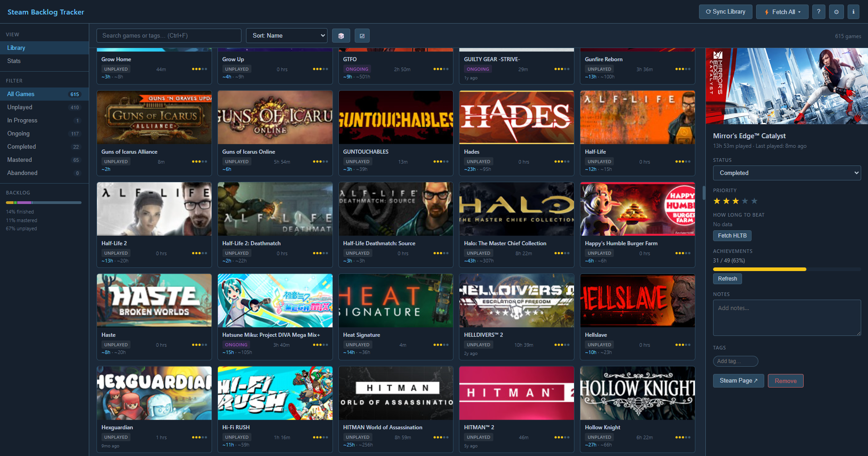This screenshot has height=456, width=868.
Task: Select Happy's Humble Burger Farm cover
Action: pyautogui.click(x=637, y=209)
